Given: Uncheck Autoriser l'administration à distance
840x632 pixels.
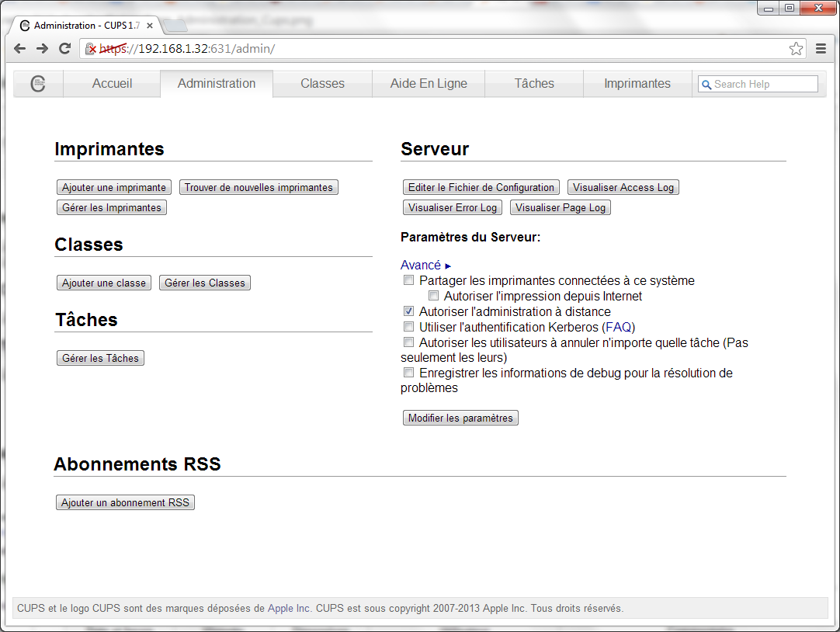Looking at the screenshot, I should click(408, 311).
